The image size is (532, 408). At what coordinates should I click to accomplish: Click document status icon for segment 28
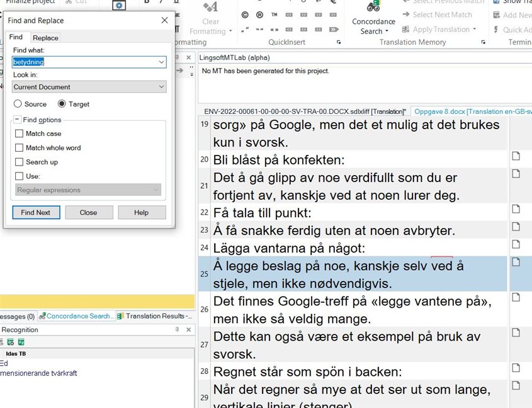pos(516,368)
